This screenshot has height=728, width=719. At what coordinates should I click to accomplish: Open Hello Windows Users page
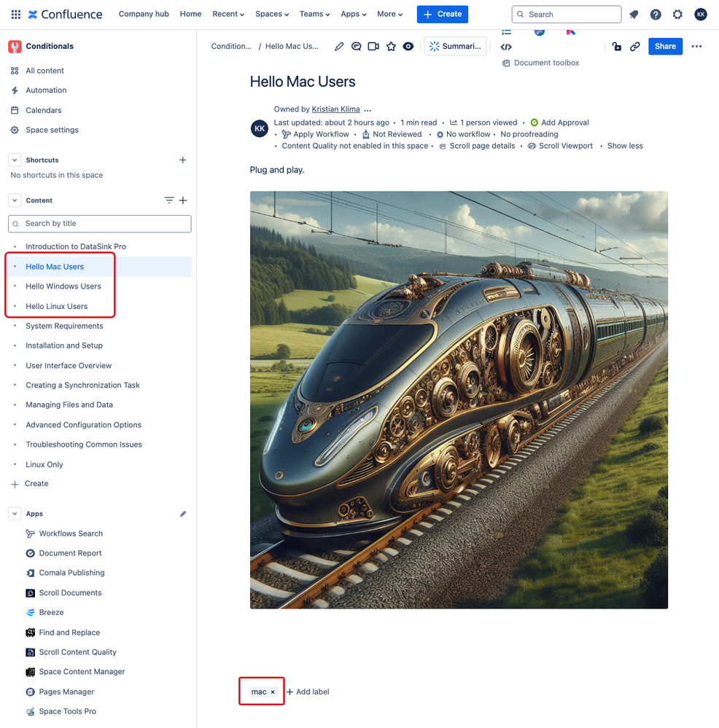click(63, 286)
